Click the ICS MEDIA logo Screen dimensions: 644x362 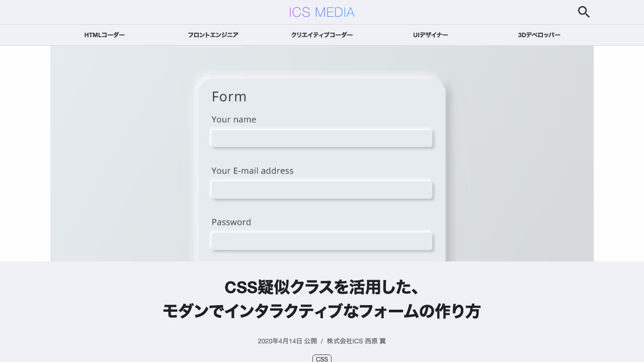coord(322,12)
